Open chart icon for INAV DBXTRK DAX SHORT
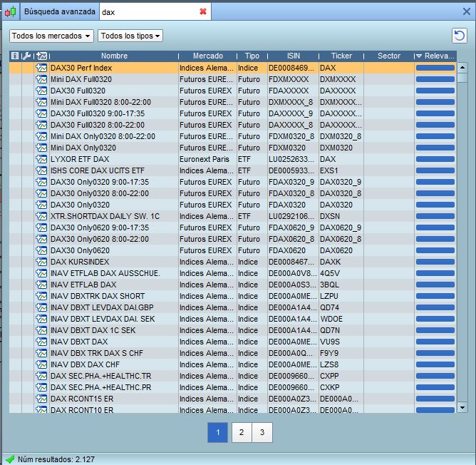Image resolution: width=476 pixels, height=465 pixels. [x=41, y=296]
